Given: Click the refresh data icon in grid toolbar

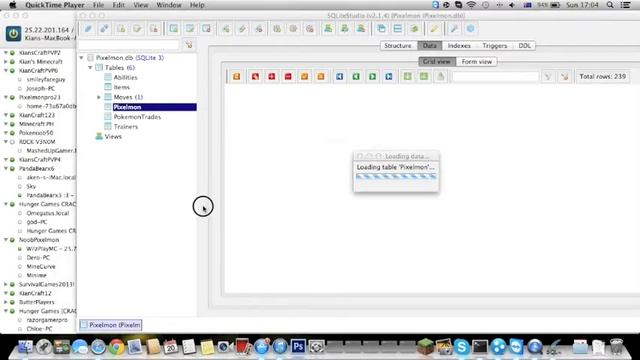Looking at the screenshot, I should click(237, 76).
